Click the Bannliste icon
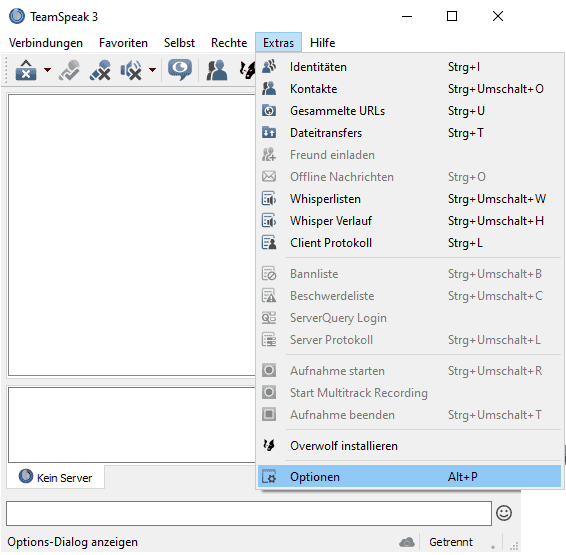Image resolution: width=566 pixels, height=555 pixels. (269, 274)
